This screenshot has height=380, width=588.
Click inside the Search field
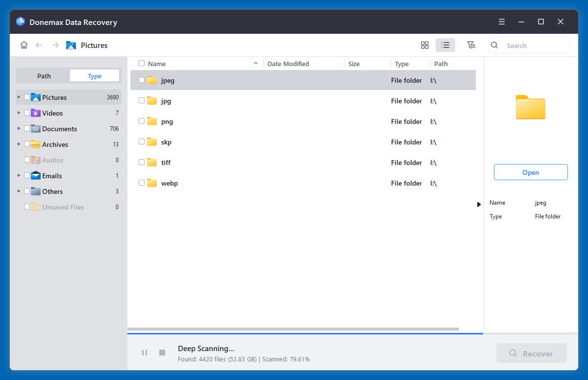(529, 45)
